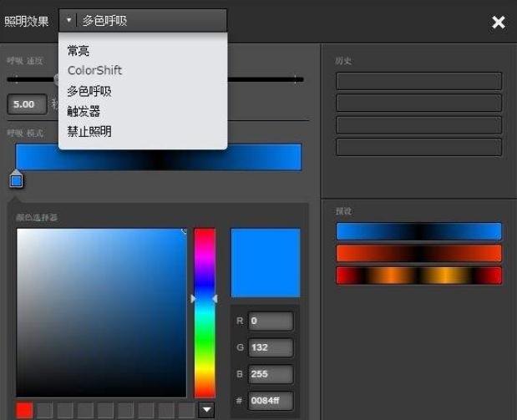Select 多色呼吸 option in the open list
The width and height of the screenshot is (517, 420).
[x=89, y=91]
